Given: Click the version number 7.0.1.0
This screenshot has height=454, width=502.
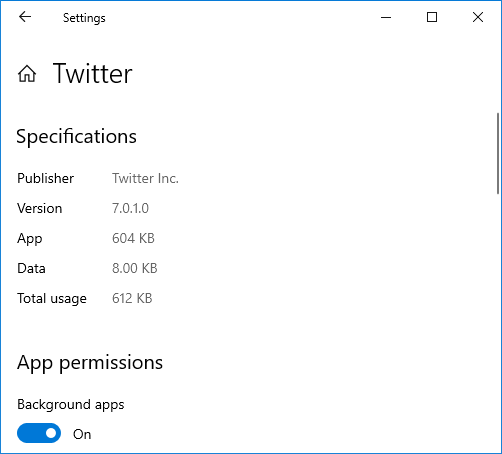Looking at the screenshot, I should pyautogui.click(x=130, y=208).
